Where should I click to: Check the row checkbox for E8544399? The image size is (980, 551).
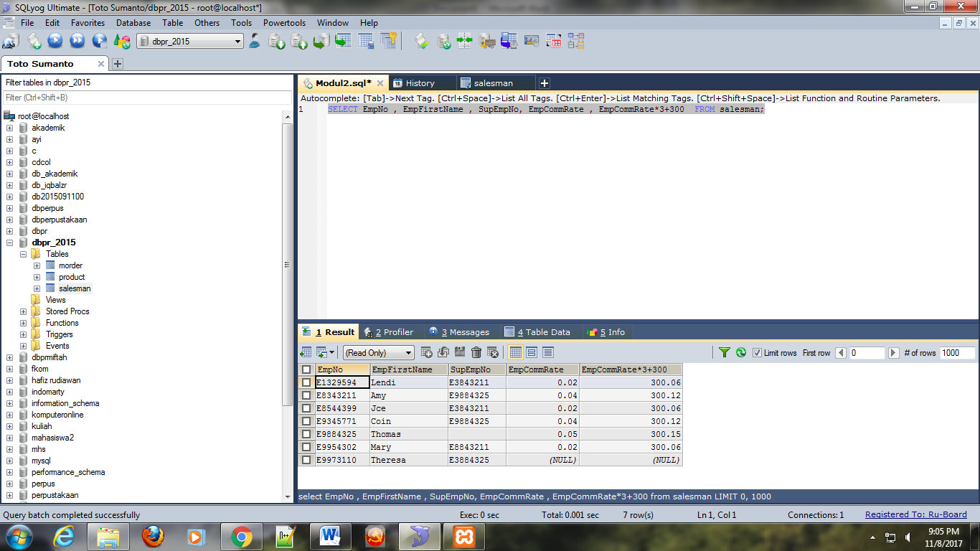306,408
